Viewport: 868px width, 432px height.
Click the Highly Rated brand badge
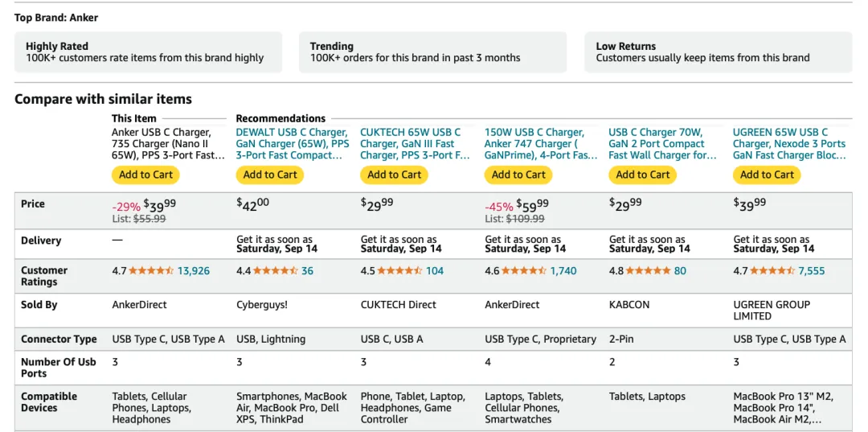(149, 52)
